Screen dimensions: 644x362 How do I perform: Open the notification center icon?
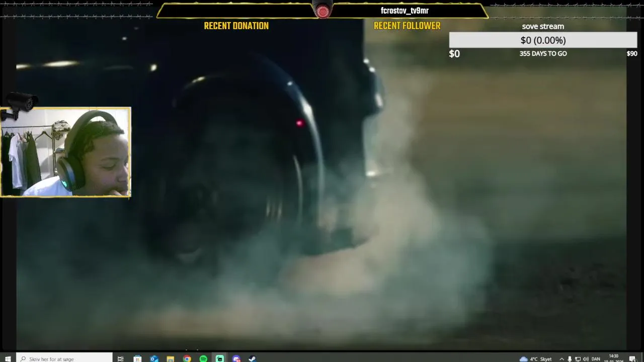pyautogui.click(x=632, y=359)
